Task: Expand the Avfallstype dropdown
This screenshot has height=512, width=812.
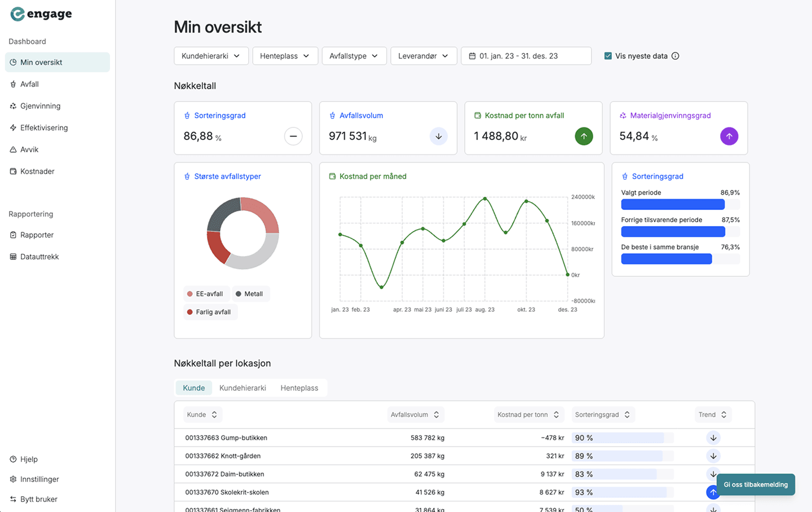Action: click(x=354, y=56)
